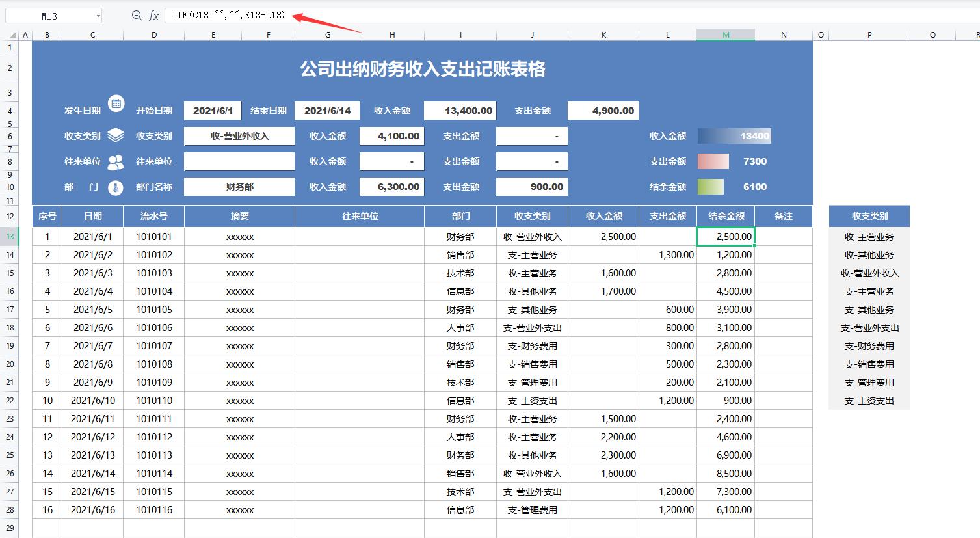The height and width of the screenshot is (538, 980).
Task: Click the green data bar beside 结余金额 6100
Action: pos(710,187)
